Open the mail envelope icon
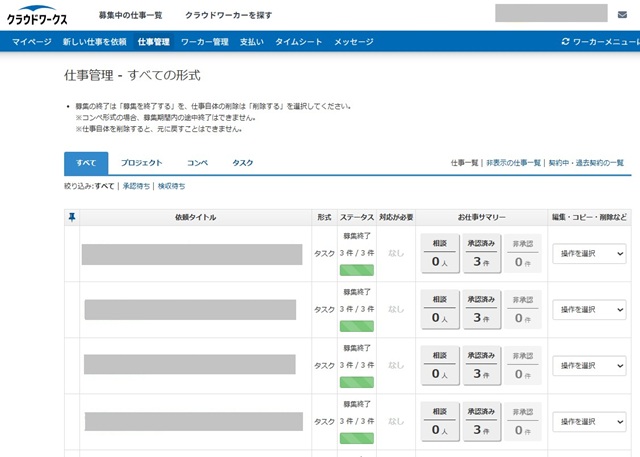The image size is (640, 457). click(622, 13)
